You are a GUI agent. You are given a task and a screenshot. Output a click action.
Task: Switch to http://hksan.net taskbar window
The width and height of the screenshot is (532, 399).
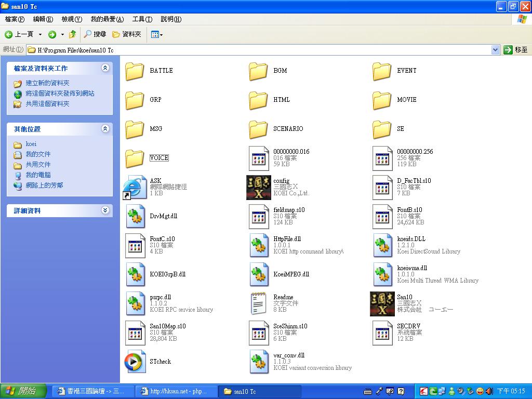pos(176,391)
